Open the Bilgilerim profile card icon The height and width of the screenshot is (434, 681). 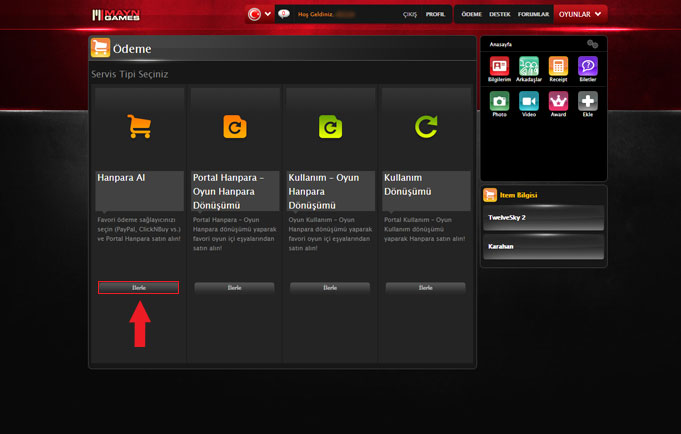click(499, 66)
